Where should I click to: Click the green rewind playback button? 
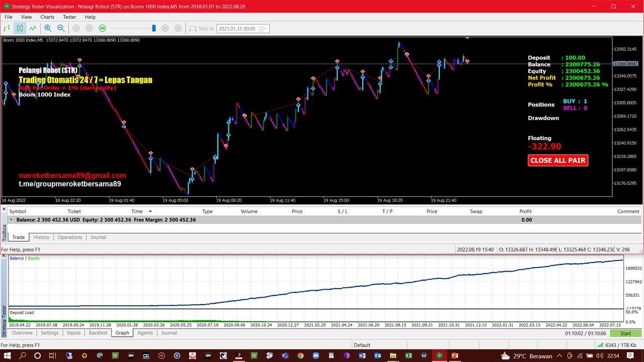[x=102, y=29]
